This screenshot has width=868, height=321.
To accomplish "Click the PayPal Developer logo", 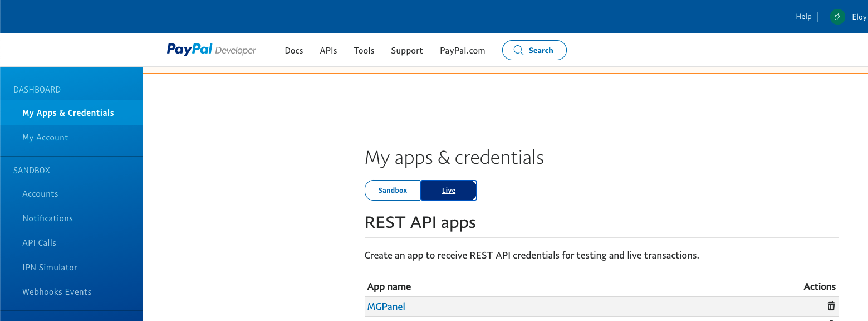I will (x=211, y=50).
